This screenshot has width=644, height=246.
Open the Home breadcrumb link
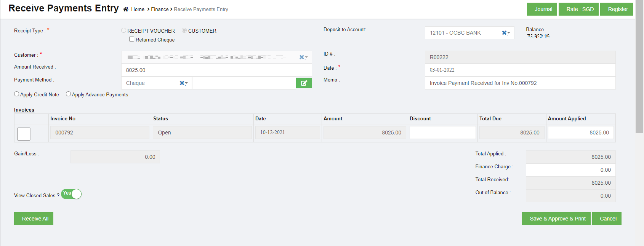point(138,10)
